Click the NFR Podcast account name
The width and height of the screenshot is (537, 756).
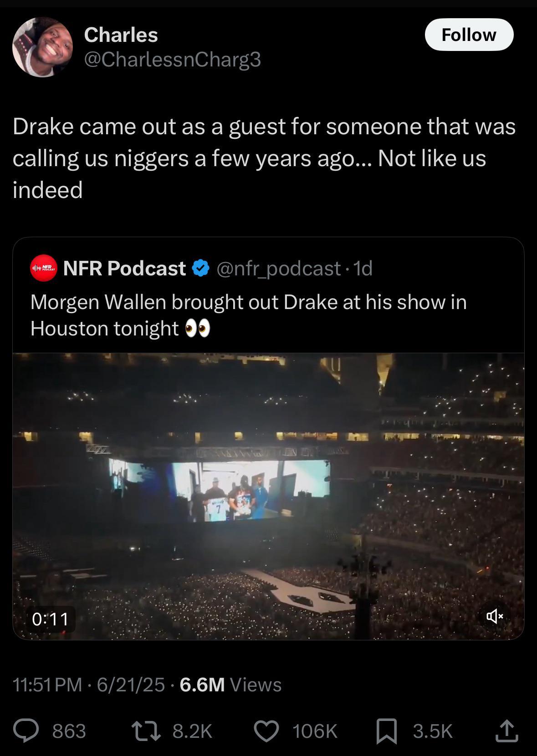(x=124, y=269)
